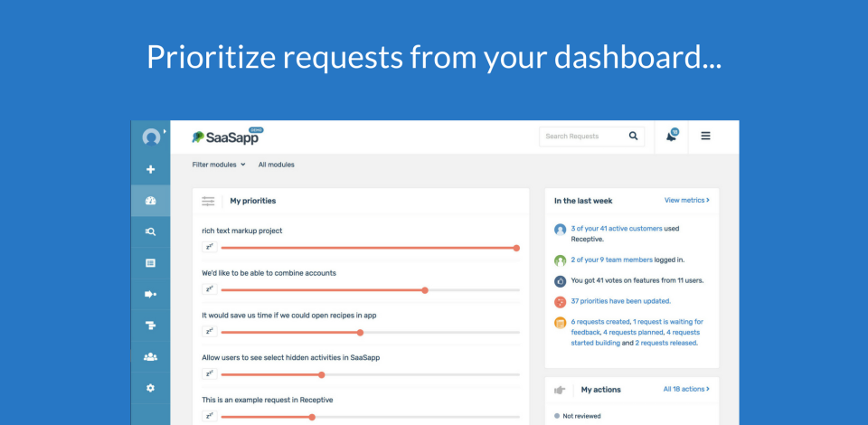This screenshot has height=425, width=868.
Task: Click the green team members icon
Action: pyautogui.click(x=561, y=260)
